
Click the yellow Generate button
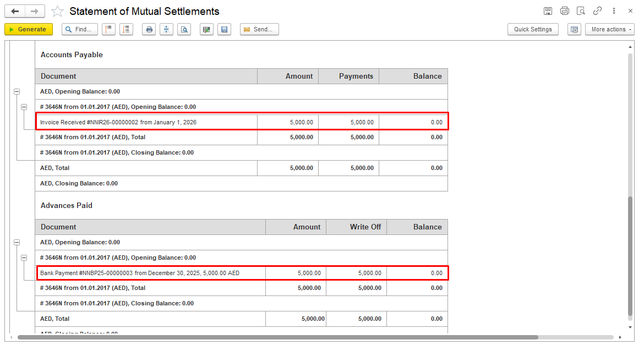(x=28, y=29)
